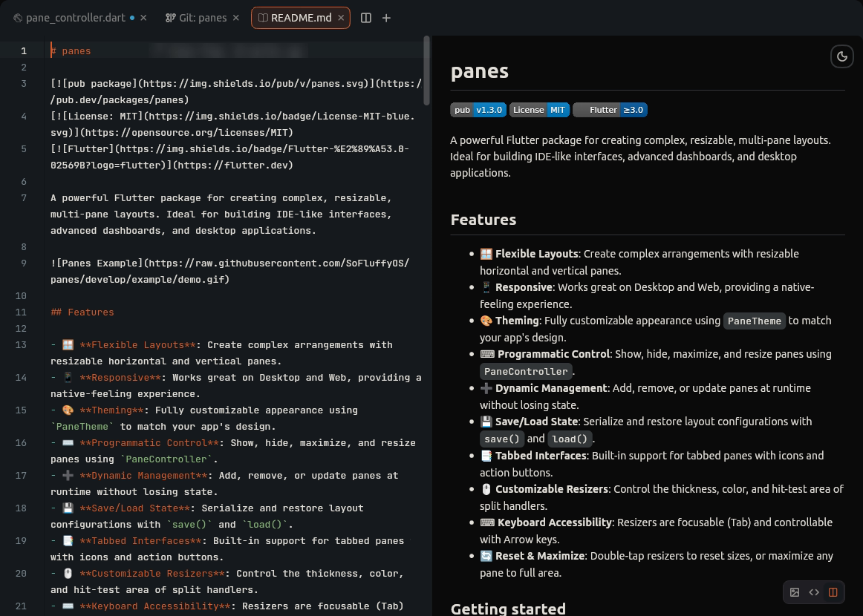Image resolution: width=863 pixels, height=616 pixels.
Task: Click line number 1 in the gutter
Action: click(24, 50)
